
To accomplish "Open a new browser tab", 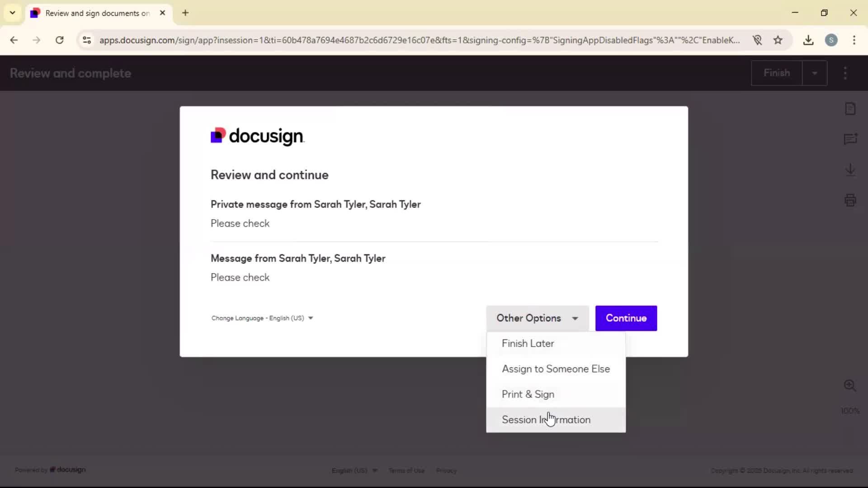I will [185, 13].
